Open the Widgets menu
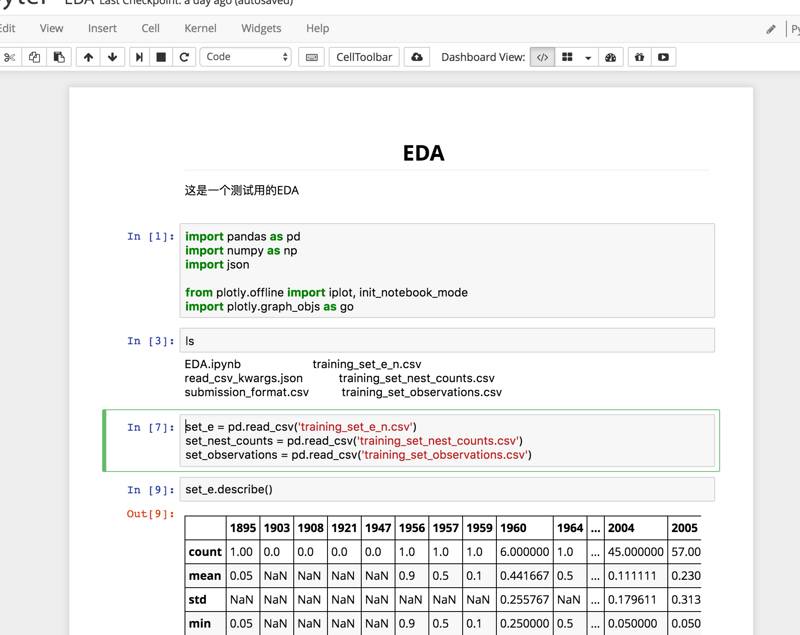 click(x=261, y=28)
